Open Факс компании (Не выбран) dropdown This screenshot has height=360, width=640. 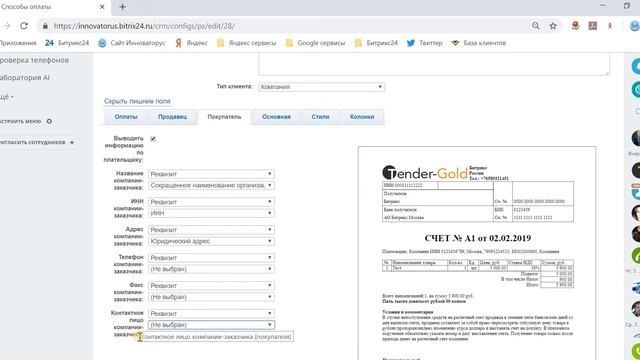click(x=211, y=297)
